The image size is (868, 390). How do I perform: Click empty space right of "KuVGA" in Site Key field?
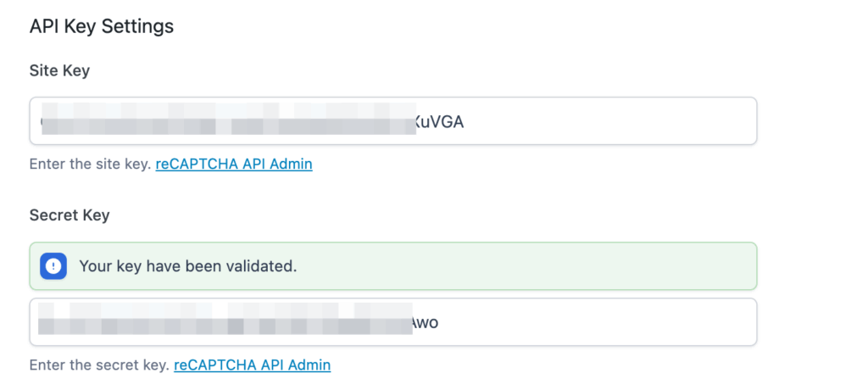pyautogui.click(x=610, y=121)
